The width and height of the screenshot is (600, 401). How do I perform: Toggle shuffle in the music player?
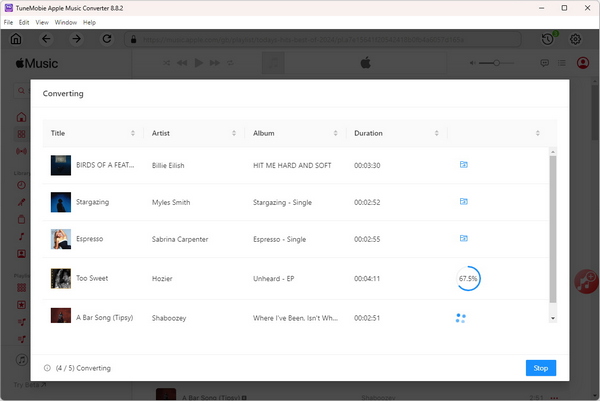tap(166, 63)
